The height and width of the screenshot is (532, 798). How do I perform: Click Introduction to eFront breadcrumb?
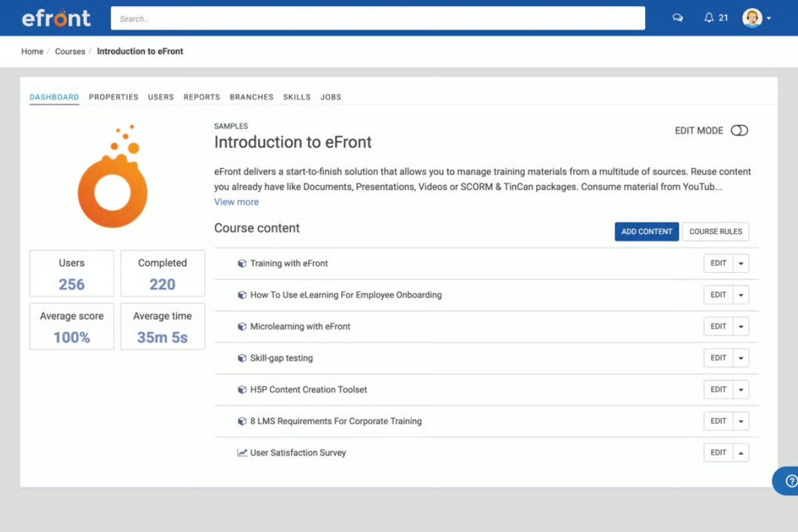click(140, 51)
